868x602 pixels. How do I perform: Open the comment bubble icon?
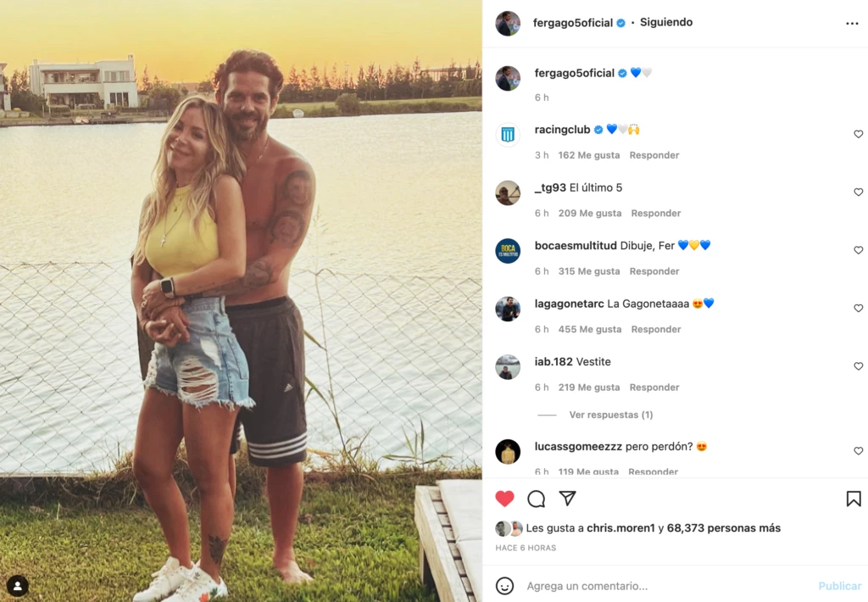[x=536, y=499]
